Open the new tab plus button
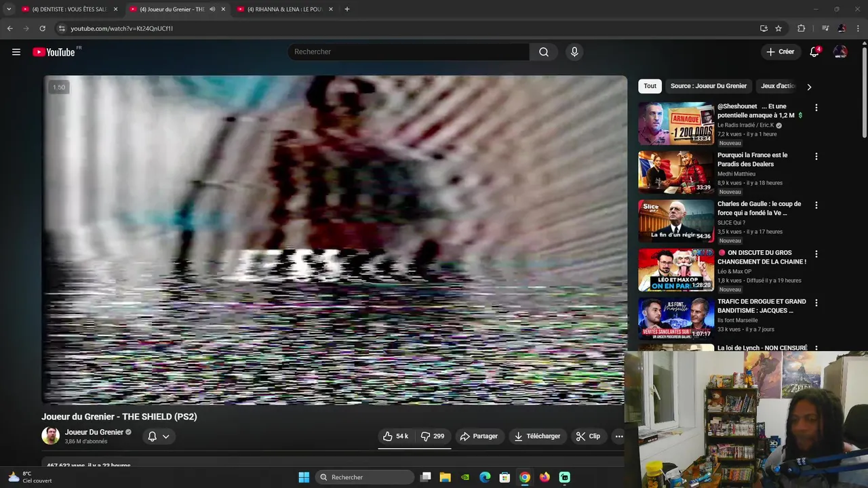The width and height of the screenshot is (868, 488). click(347, 9)
